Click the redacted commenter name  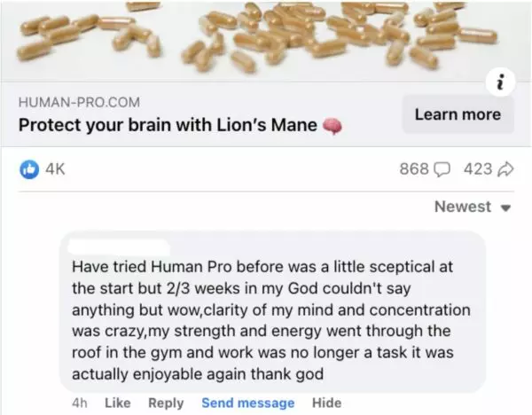(119, 247)
